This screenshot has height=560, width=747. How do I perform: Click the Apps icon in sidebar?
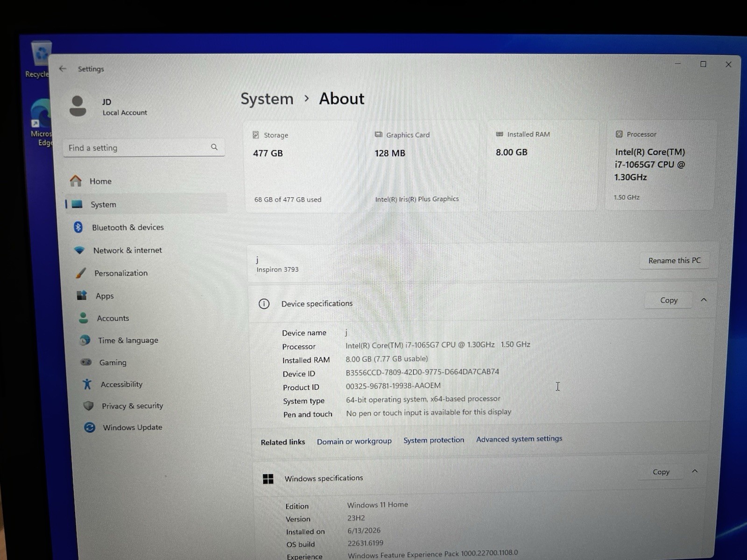(82, 295)
